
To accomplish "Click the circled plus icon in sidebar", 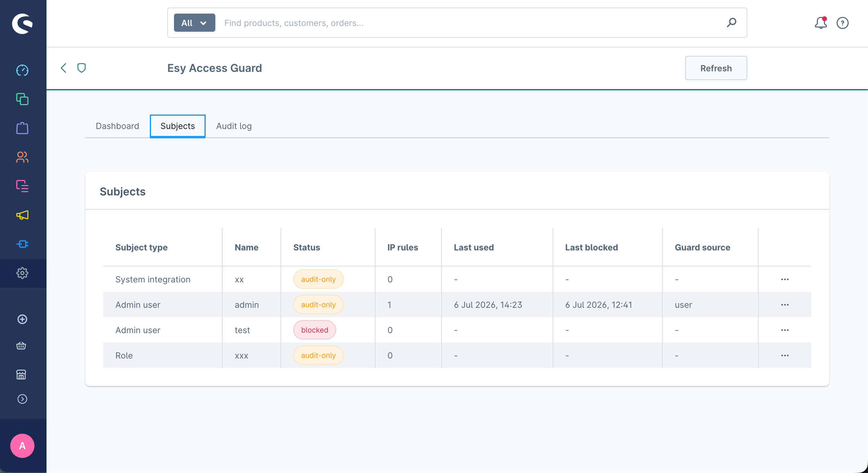I will point(22,319).
